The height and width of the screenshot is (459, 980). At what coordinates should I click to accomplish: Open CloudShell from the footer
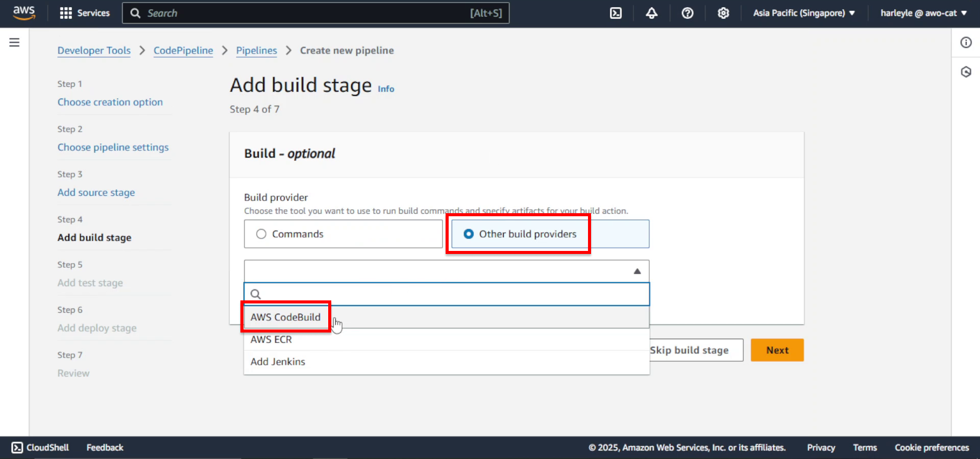(x=40, y=447)
